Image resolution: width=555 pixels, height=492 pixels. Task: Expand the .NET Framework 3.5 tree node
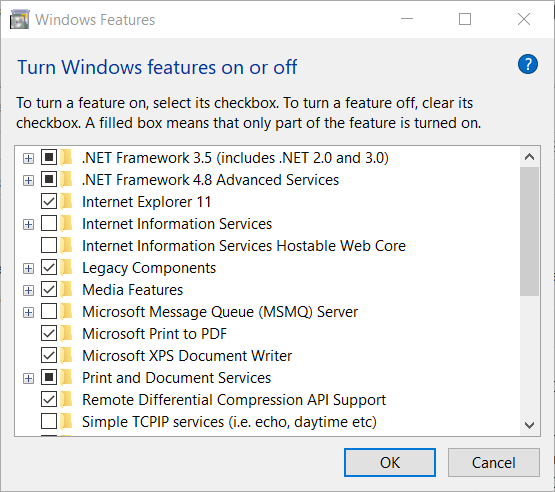point(28,158)
